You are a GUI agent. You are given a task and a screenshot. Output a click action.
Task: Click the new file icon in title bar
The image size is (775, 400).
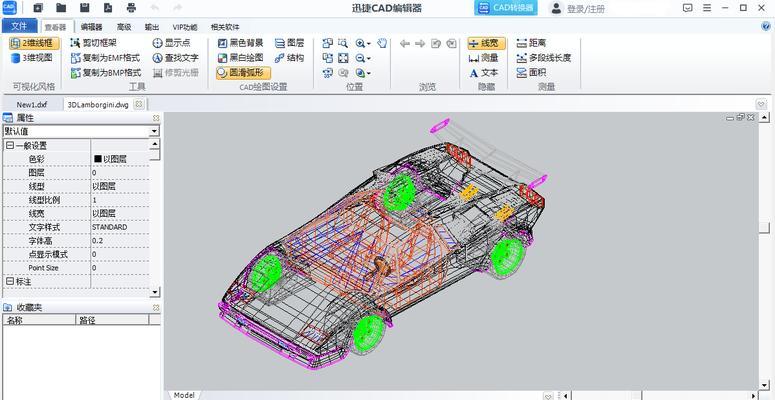pos(38,8)
